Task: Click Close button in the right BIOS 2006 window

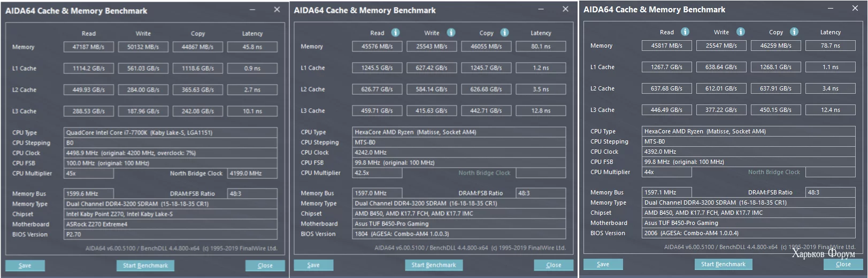Action: click(x=843, y=264)
